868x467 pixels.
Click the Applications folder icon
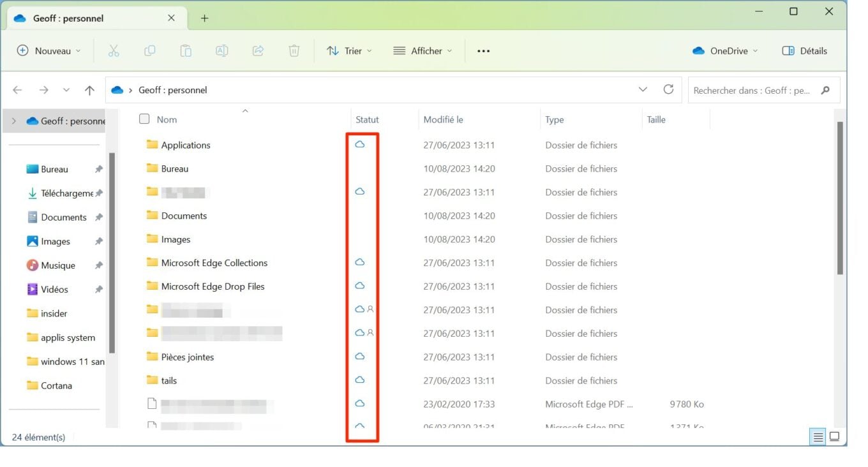click(152, 144)
